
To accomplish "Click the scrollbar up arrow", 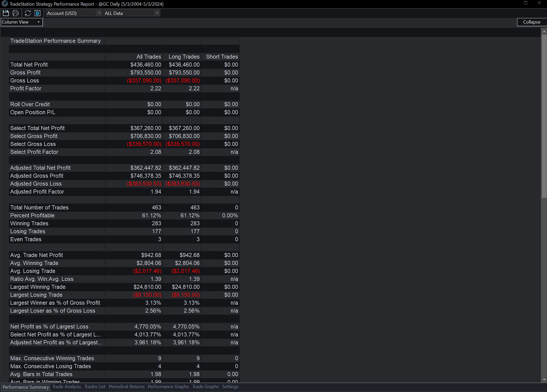I will (544, 31).
